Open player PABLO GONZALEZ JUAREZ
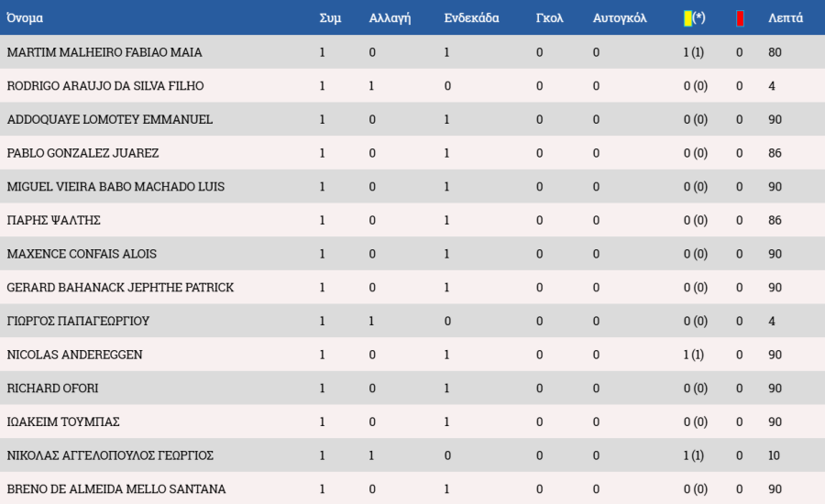Viewport: 825px width, 504px height. [82, 153]
